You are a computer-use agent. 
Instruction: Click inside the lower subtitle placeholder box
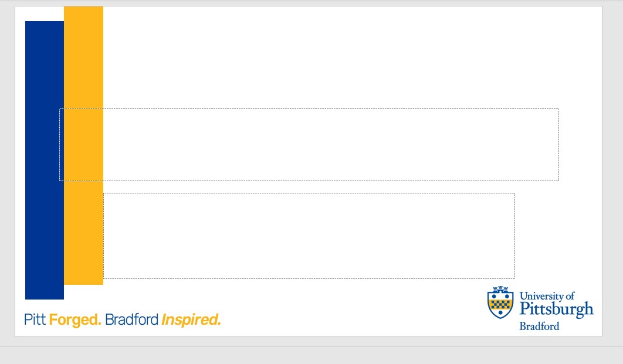pos(309,236)
